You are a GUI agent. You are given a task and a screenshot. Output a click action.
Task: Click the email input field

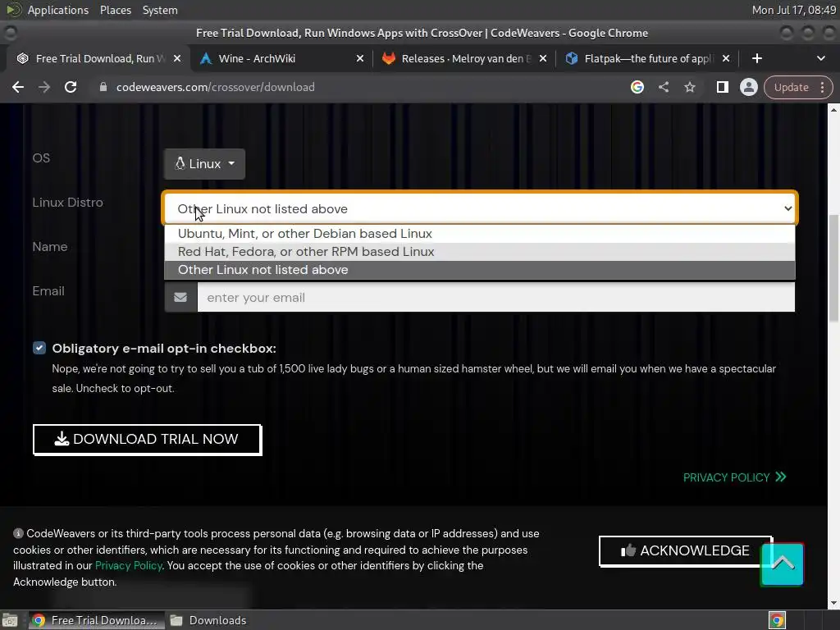495,297
